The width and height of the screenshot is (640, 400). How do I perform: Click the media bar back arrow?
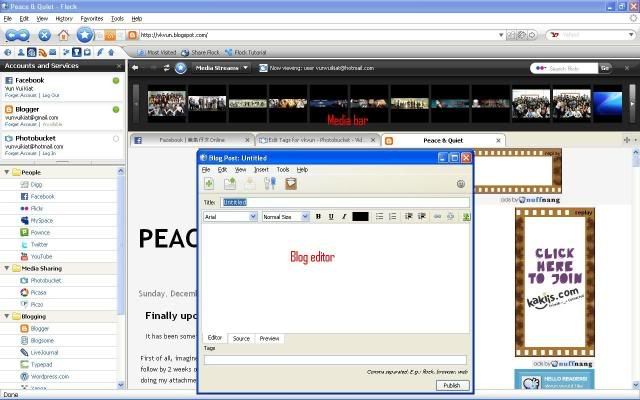(135, 68)
